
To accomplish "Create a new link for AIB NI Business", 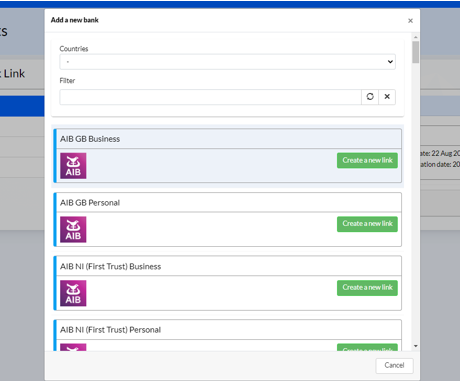I will tap(367, 287).
